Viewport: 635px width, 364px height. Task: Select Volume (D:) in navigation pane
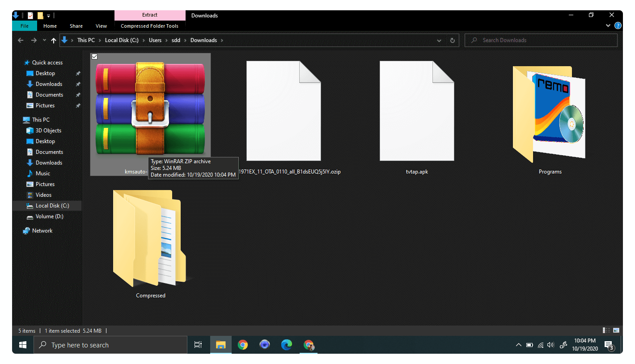tap(49, 216)
